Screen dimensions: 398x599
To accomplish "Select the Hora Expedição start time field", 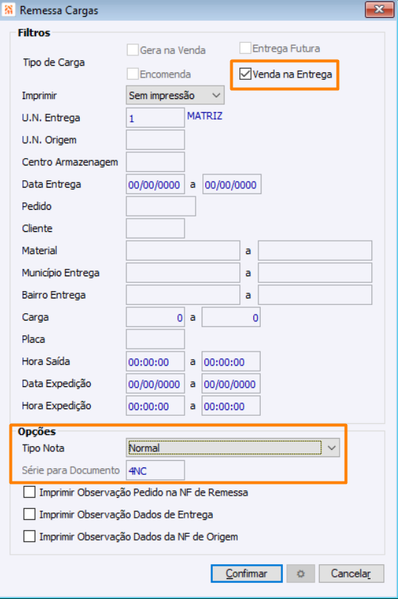I will [x=155, y=406].
